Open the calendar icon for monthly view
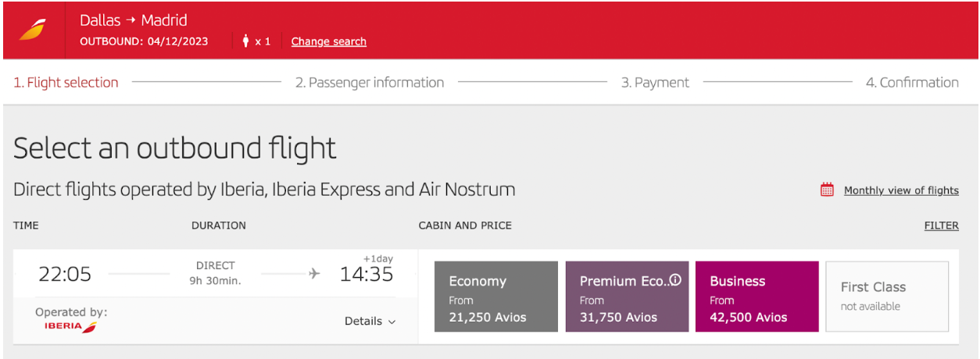The width and height of the screenshot is (980, 359). [827, 190]
